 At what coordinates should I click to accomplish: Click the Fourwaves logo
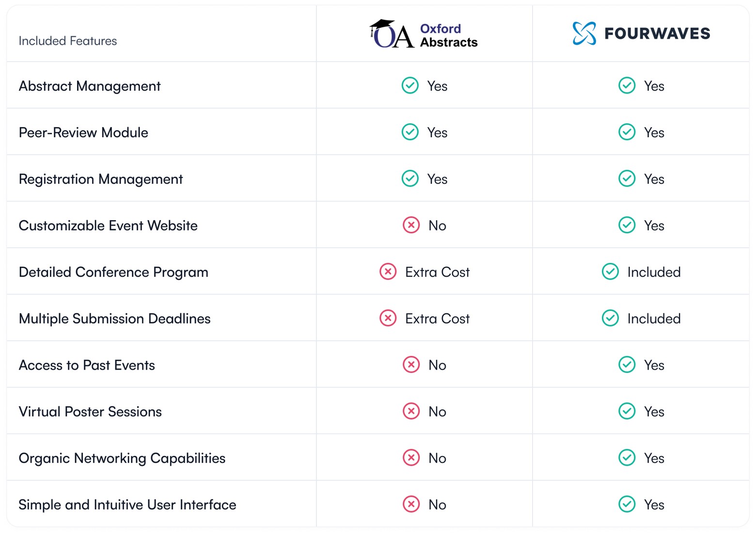[641, 33]
